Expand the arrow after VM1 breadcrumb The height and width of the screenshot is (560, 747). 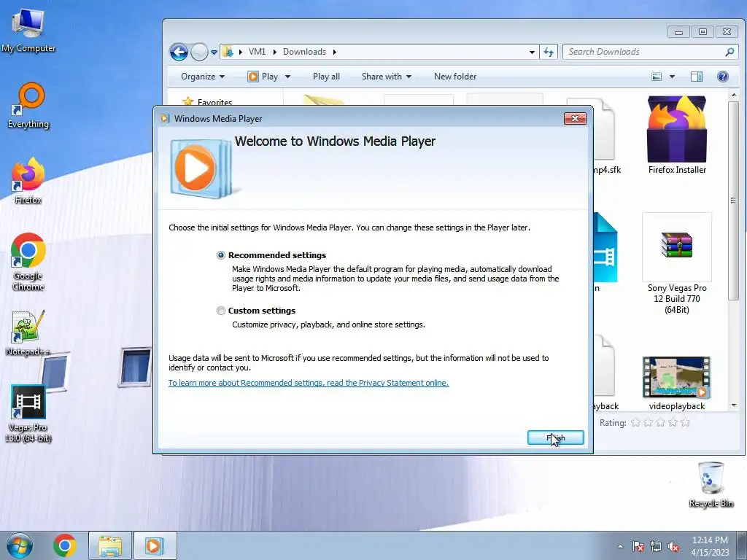[x=274, y=52]
